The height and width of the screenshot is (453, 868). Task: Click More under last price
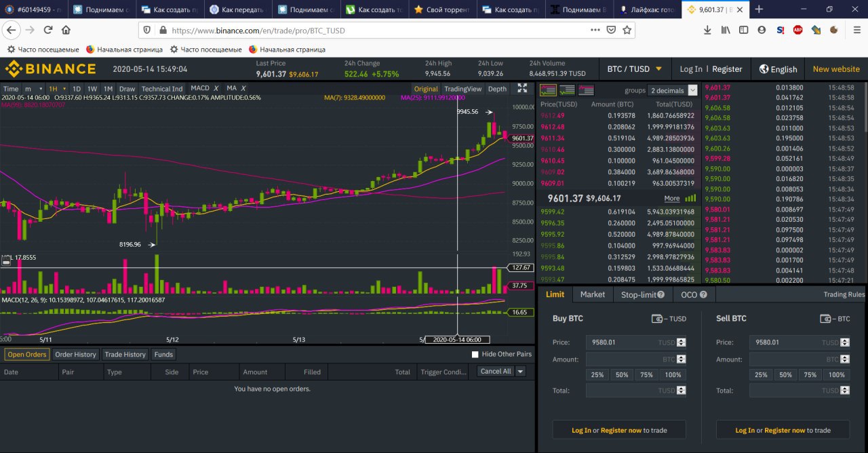(672, 199)
